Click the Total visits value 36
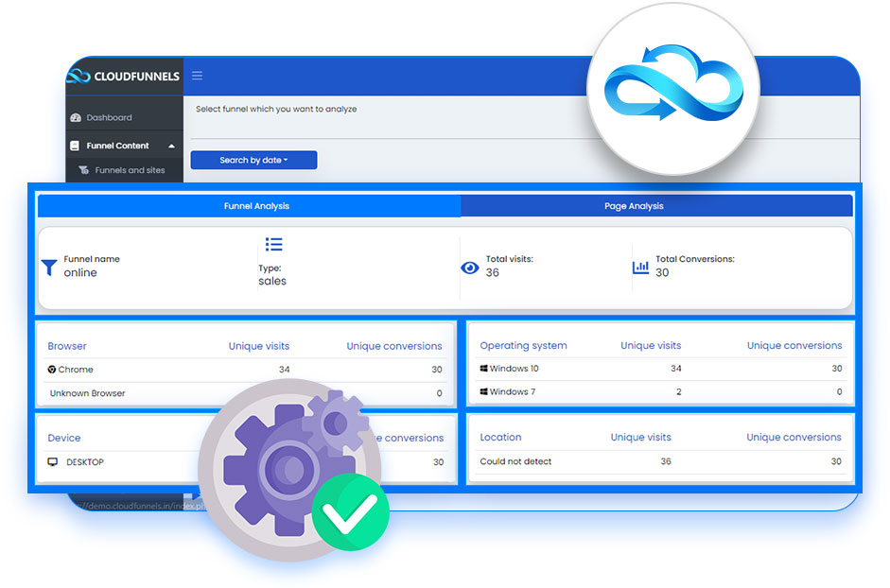Viewport: 890px width, 588px height. 492,273
